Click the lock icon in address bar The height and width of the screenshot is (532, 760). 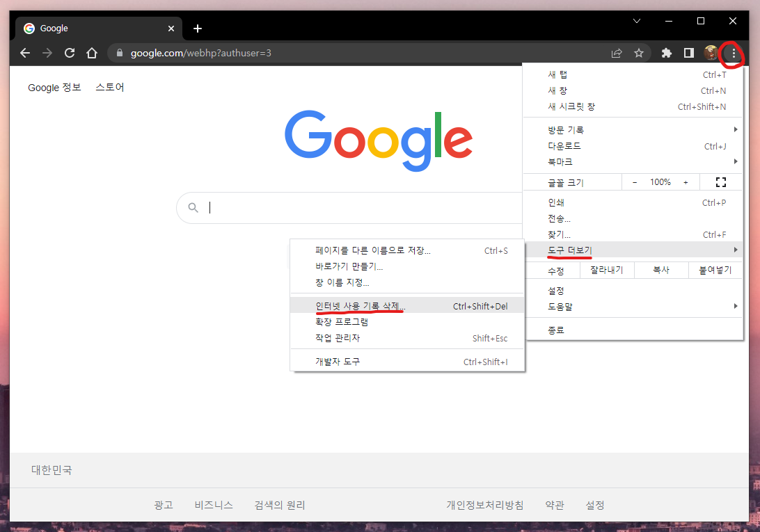coord(119,53)
